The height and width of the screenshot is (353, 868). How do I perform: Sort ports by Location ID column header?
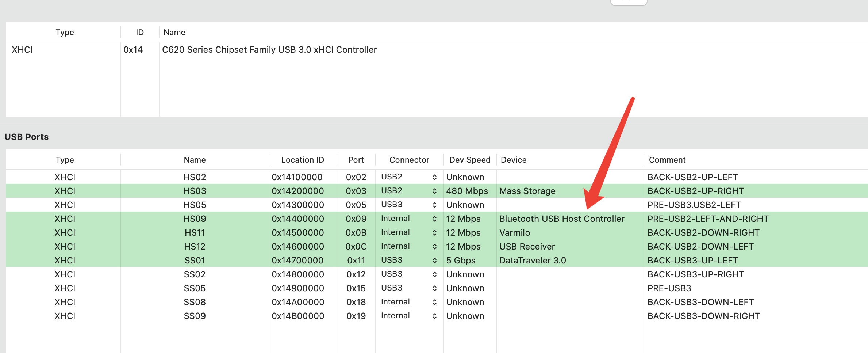302,160
